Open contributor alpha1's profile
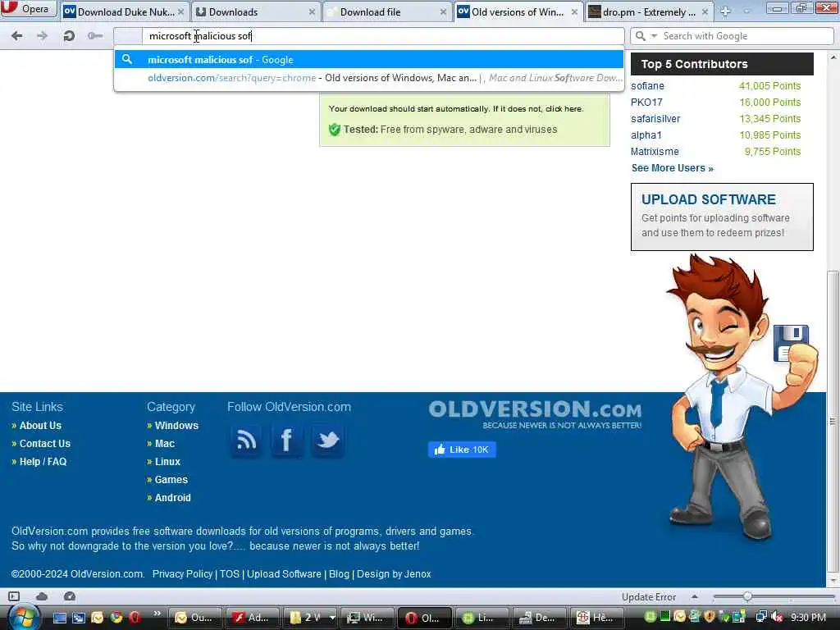 tap(646, 135)
